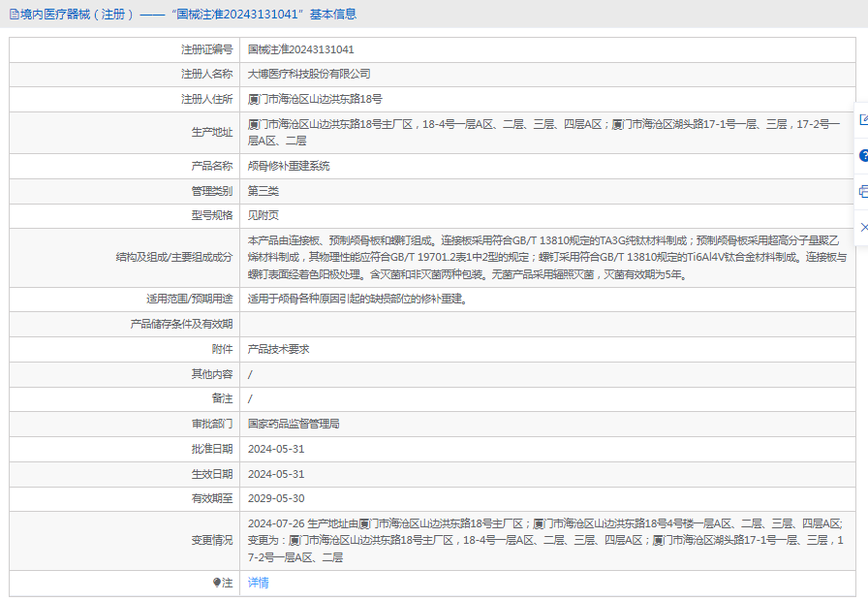This screenshot has width=868, height=601.
Task: Click the expiry date 2029-05-30
Action: pos(276,498)
